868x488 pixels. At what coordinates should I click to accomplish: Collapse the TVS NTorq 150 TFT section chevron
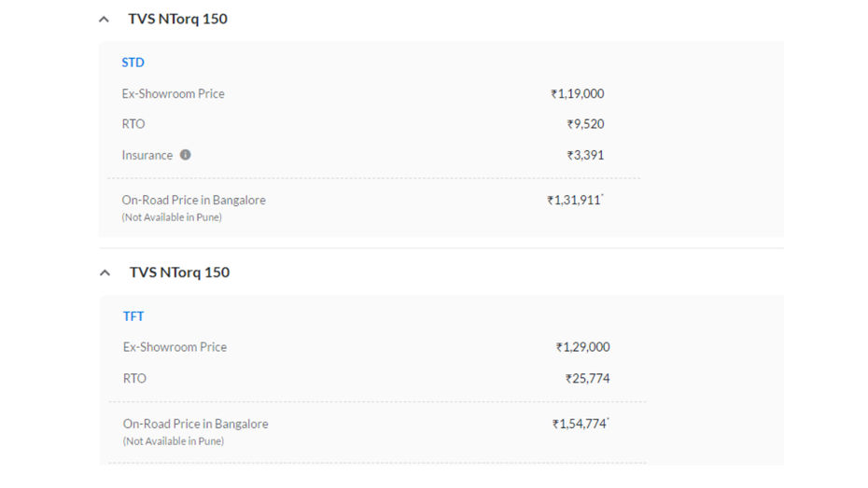[105, 272]
